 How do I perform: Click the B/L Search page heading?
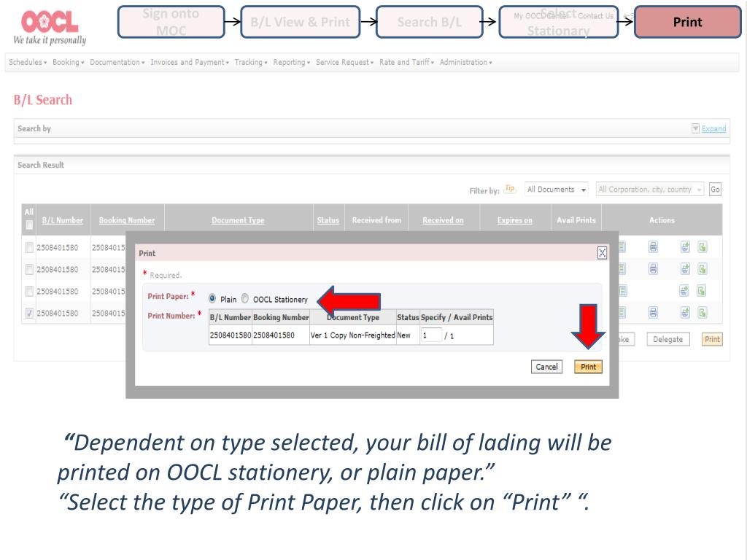43,100
